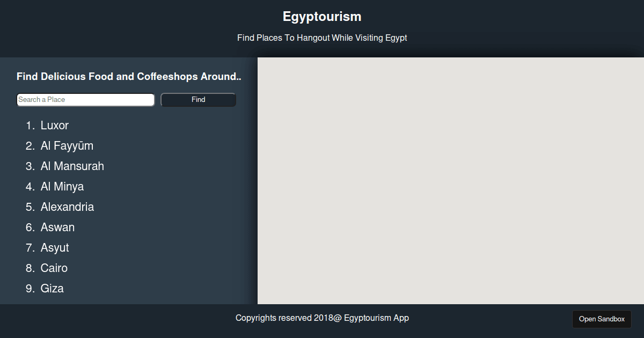Select Luxor from the places list

55,126
